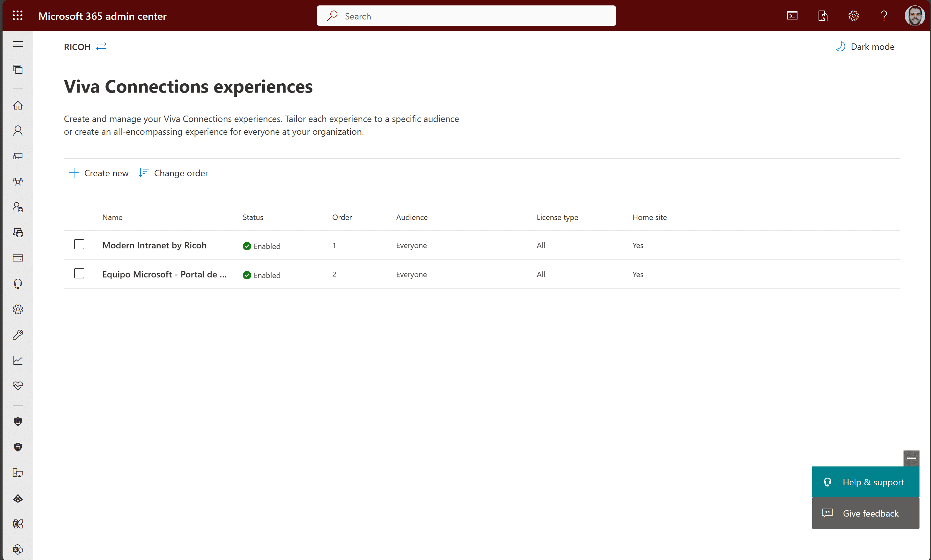Viewport: 931px width, 560px height.
Task: Toggle the hamburger navigation menu
Action: coord(18,44)
